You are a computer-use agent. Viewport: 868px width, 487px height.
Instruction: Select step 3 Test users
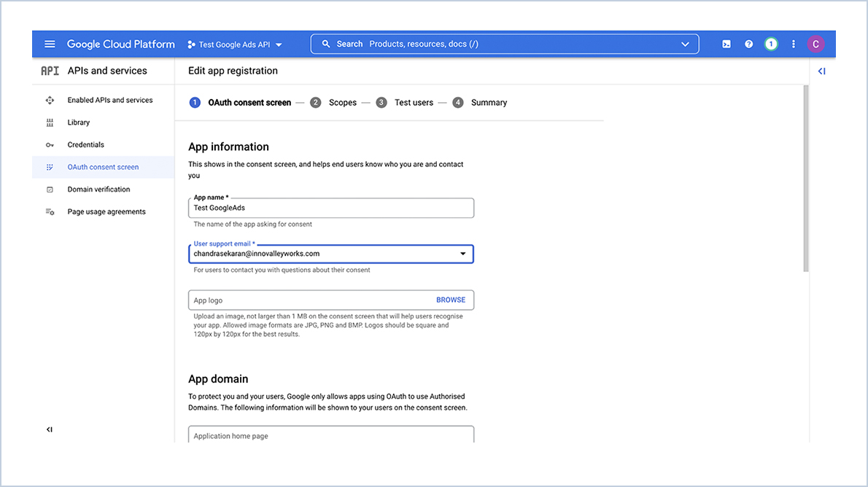414,102
